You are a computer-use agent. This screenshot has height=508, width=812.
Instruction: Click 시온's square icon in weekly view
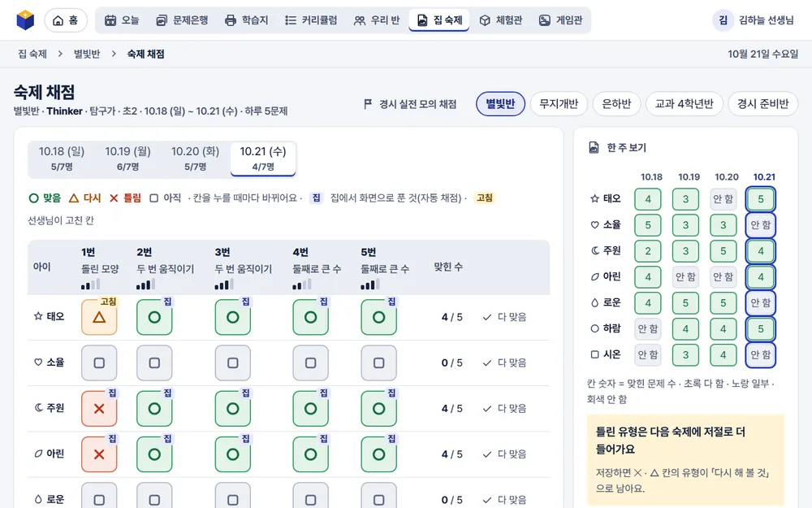click(594, 354)
